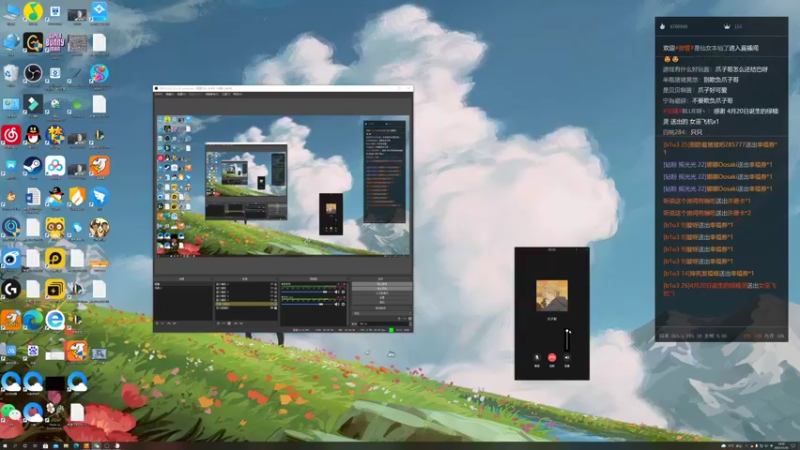Open the Filmora dark teal shortcut
This screenshot has width=800, height=450.
tap(33, 104)
